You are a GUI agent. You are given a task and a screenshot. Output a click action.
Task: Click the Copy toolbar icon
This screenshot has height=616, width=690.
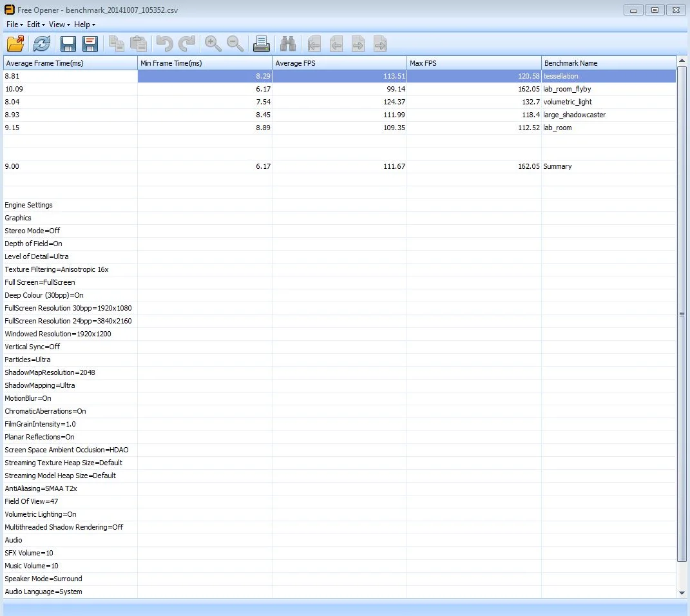pyautogui.click(x=116, y=44)
